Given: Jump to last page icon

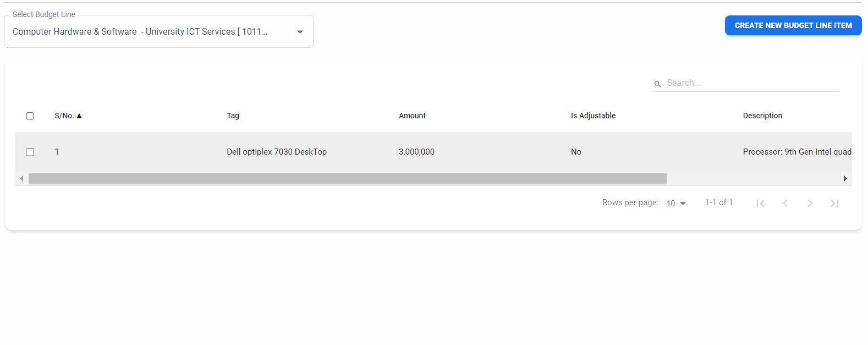Looking at the screenshot, I should pos(834,203).
